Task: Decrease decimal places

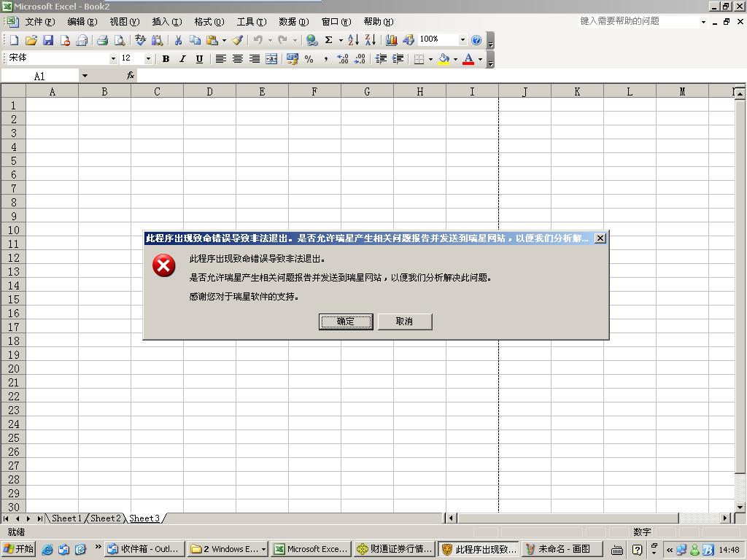Action: (360, 58)
